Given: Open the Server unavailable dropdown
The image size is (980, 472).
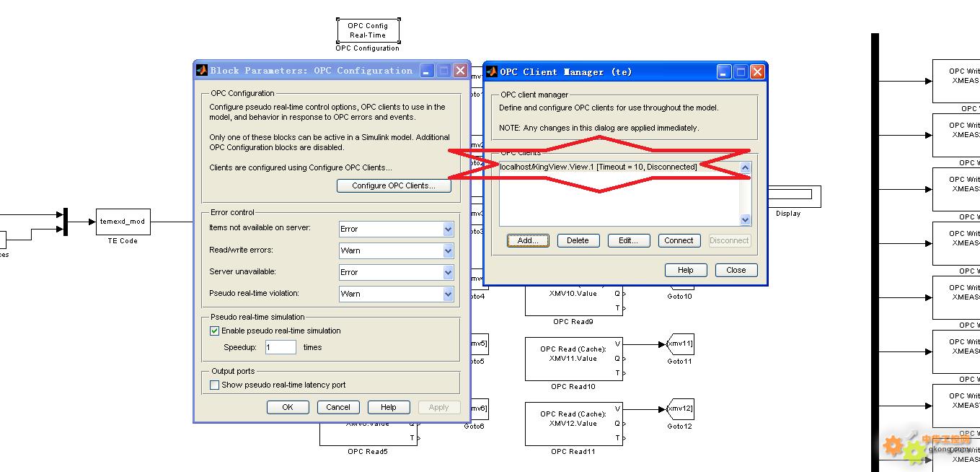Looking at the screenshot, I should point(448,272).
